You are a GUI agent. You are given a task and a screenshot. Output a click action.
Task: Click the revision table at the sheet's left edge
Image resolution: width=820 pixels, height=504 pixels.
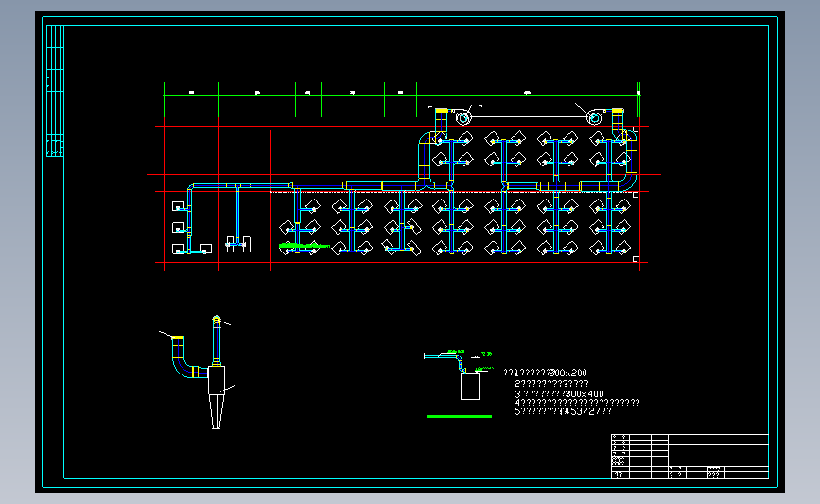[55, 91]
